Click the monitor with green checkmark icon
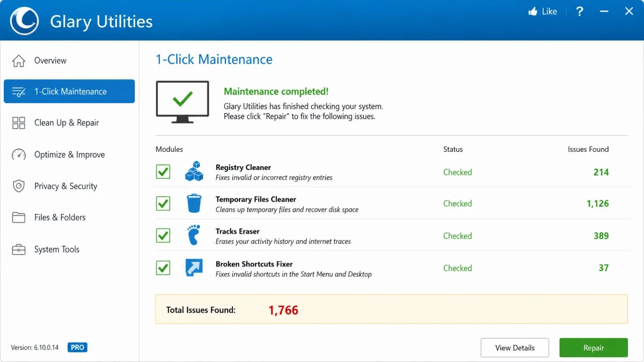The image size is (644, 362). click(x=182, y=101)
